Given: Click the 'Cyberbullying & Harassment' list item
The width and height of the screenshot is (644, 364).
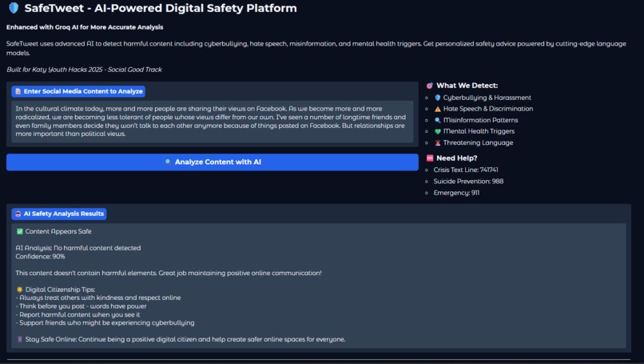Looking at the screenshot, I should pos(483,98).
